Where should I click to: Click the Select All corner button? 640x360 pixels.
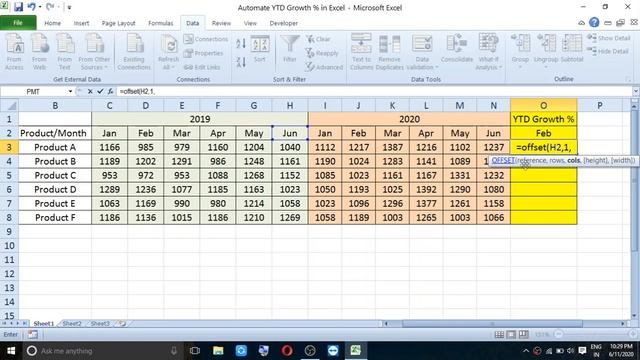(x=9, y=106)
